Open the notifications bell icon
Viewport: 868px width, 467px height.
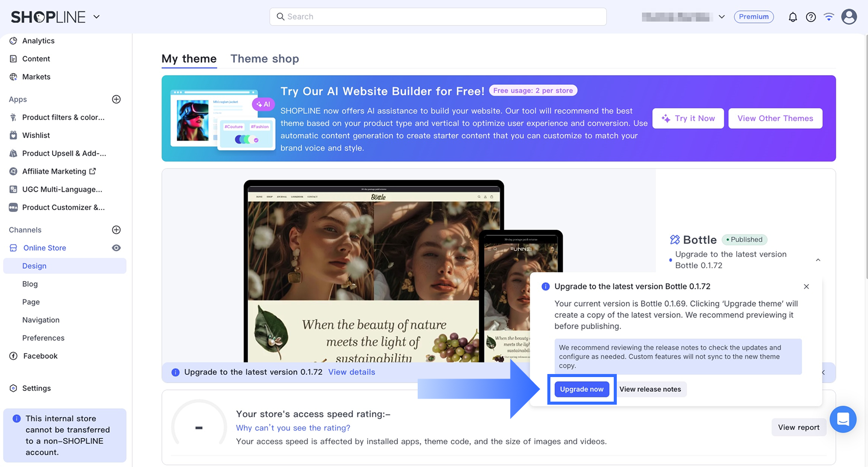point(792,17)
